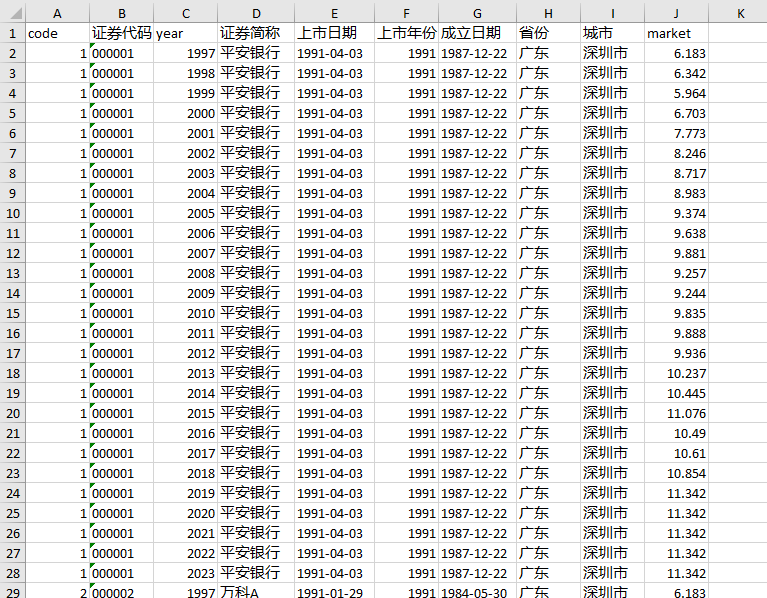This screenshot has width=767, height=598.
Task: Select market value 10.237
Action: coord(677,373)
